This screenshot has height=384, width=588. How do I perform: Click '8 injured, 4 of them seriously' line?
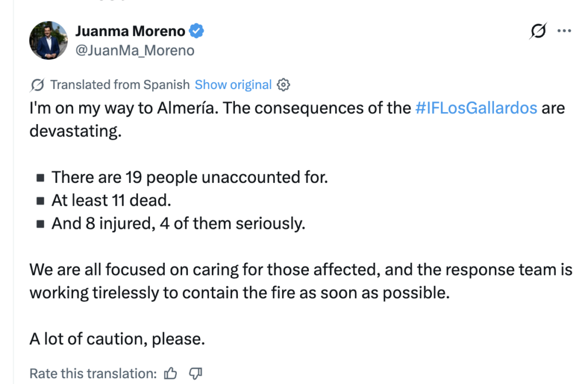point(179,224)
